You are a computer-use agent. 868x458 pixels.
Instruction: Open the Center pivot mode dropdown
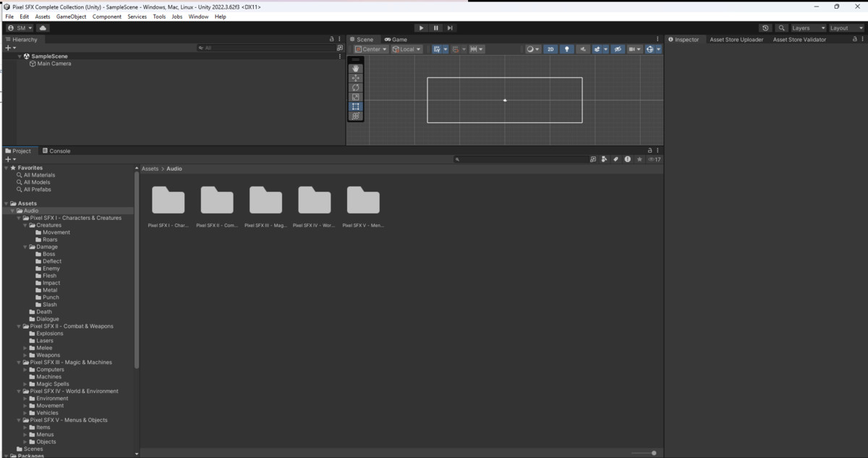371,49
